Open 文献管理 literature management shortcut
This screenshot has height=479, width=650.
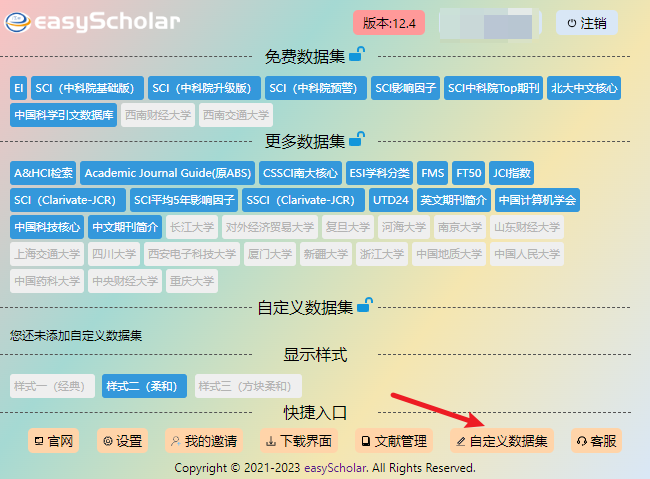394,441
